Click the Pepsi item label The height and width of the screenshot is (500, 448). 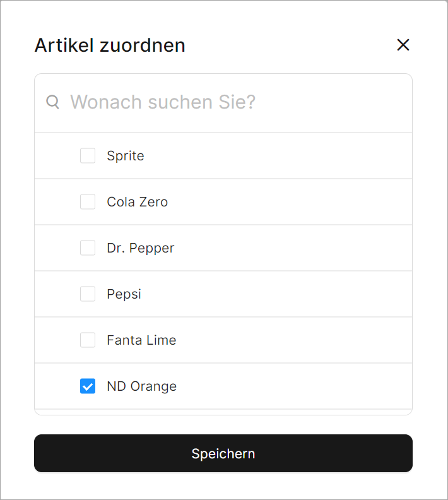[124, 294]
